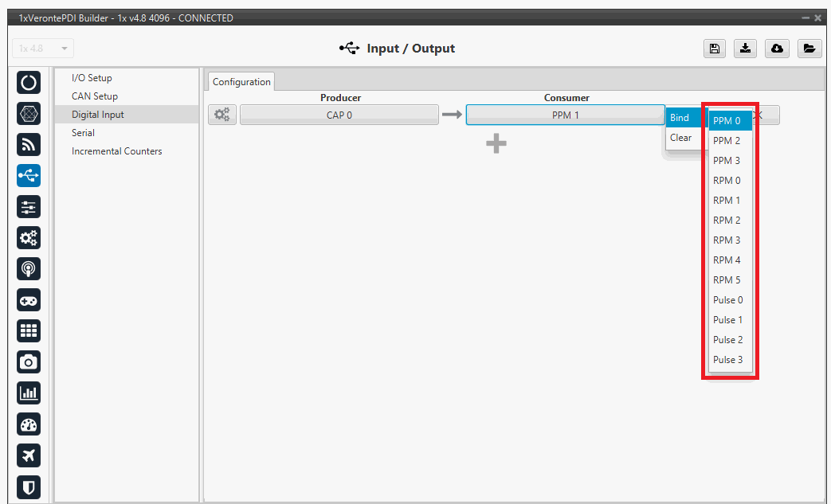Screen dimensions: 831x504
Task: Open the shield safety section icon
Action: pos(29,486)
